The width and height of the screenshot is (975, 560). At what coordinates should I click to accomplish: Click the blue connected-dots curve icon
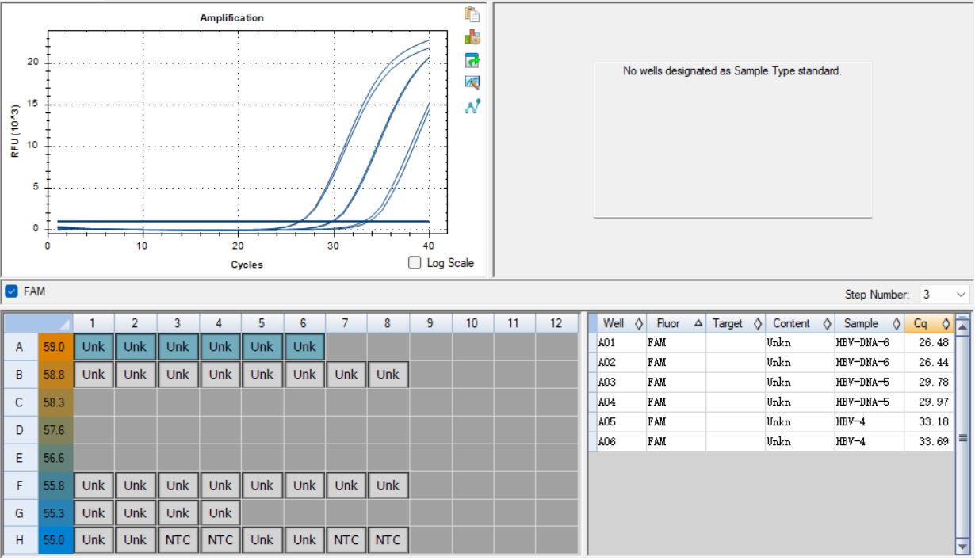pyautogui.click(x=472, y=105)
